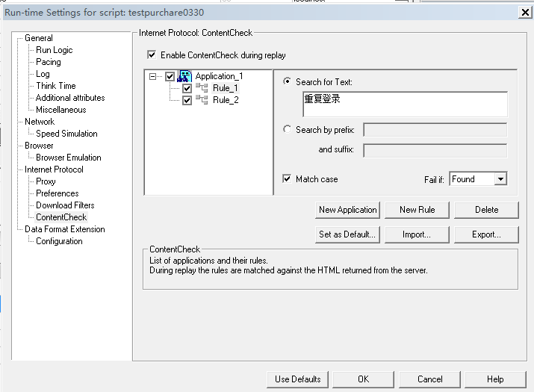Open the Preferences settings
This screenshot has height=392, width=534.
[58, 193]
